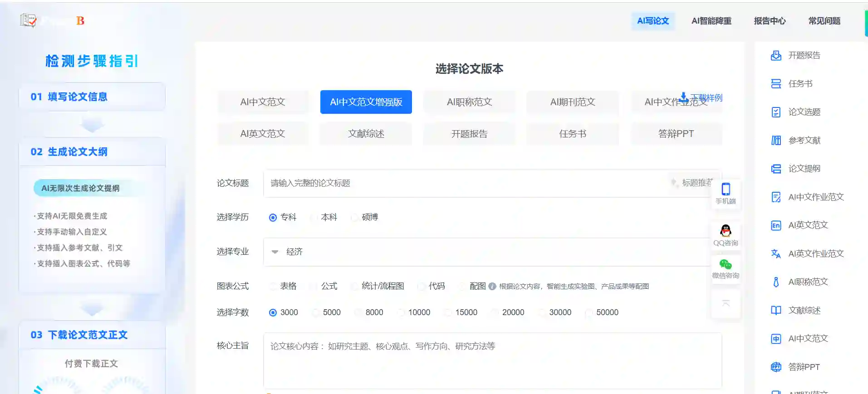The width and height of the screenshot is (868, 394).
Task: Choose the 答辩PPT version button
Action: [x=676, y=134]
